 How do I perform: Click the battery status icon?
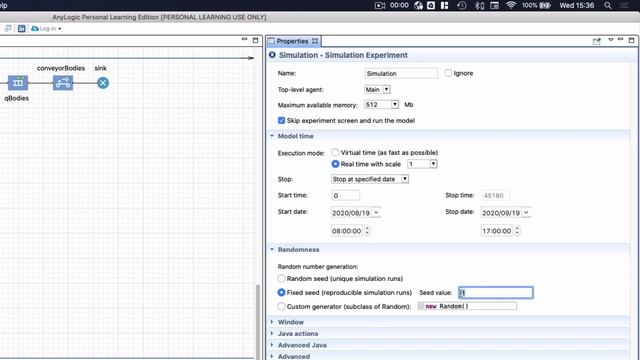pos(545,5)
